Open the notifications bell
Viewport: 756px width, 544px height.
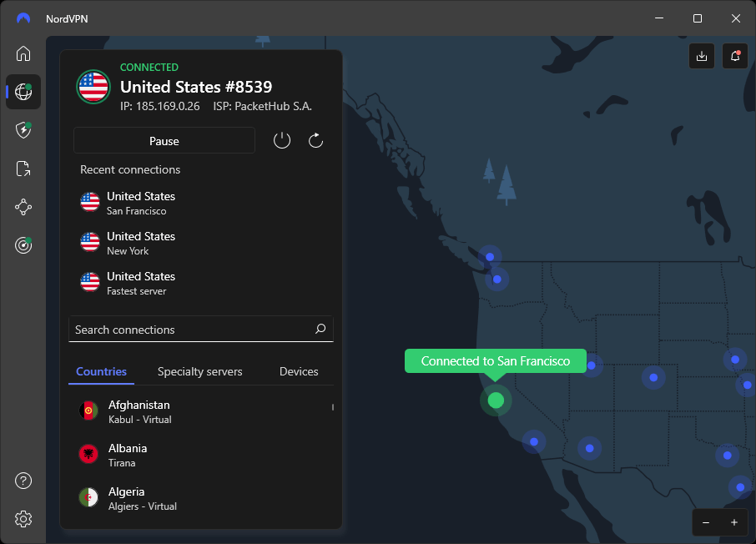[x=735, y=56]
